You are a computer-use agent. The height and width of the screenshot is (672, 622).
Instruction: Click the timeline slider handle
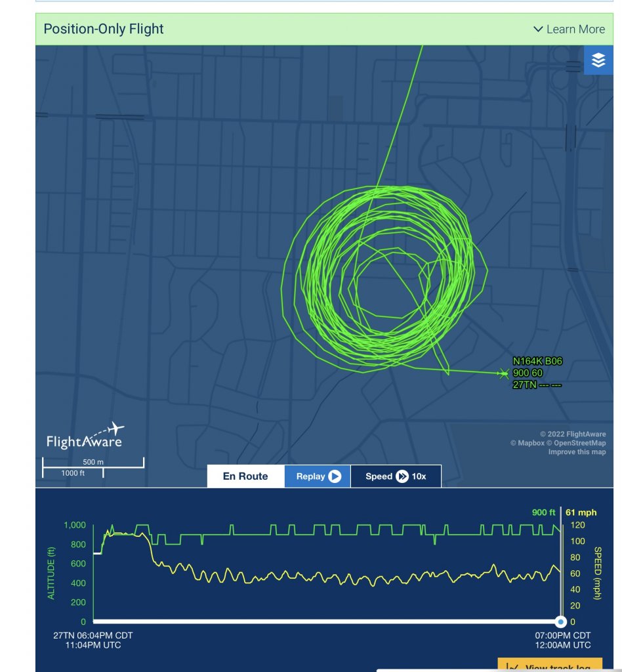click(x=560, y=621)
